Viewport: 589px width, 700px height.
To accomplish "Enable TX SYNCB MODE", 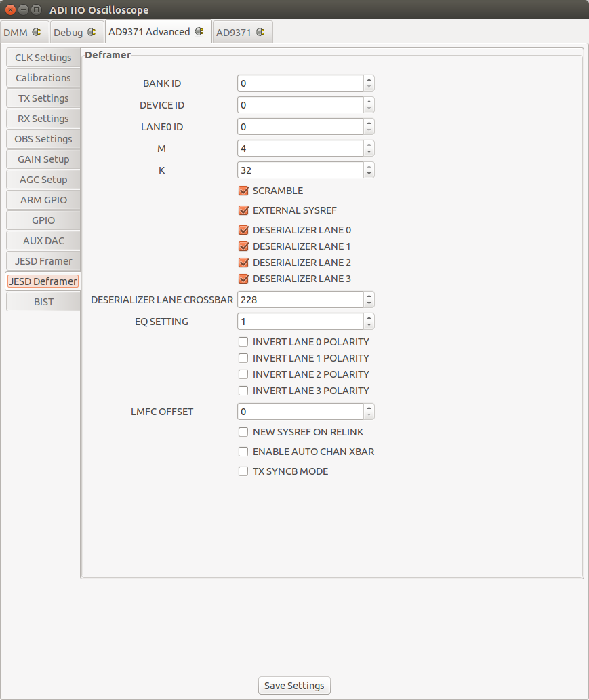I will click(x=243, y=471).
